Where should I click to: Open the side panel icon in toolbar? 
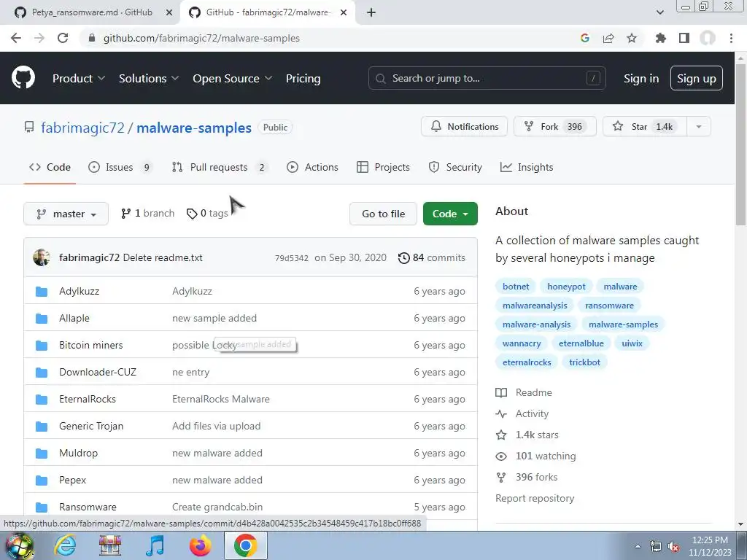pyautogui.click(x=684, y=38)
